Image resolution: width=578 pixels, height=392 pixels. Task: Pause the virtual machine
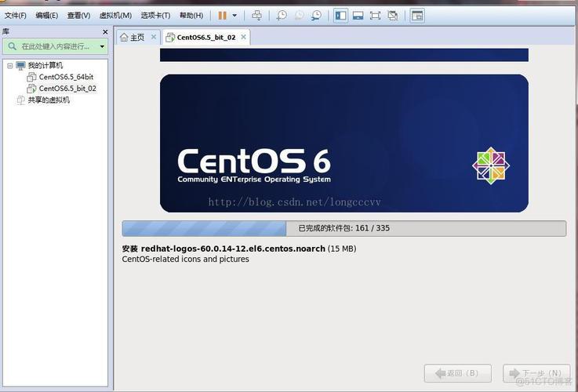click(222, 16)
